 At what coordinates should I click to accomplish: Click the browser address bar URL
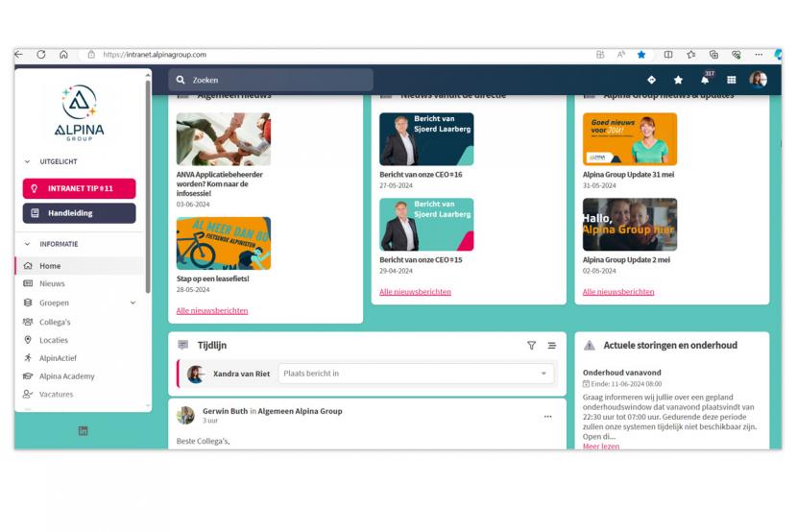click(x=155, y=55)
